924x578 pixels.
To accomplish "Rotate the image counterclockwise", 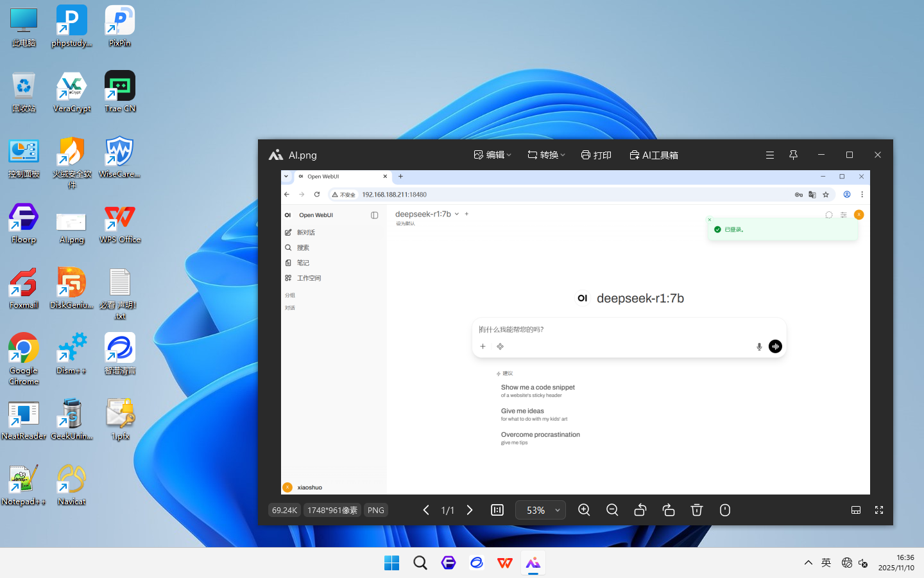I will pos(640,510).
